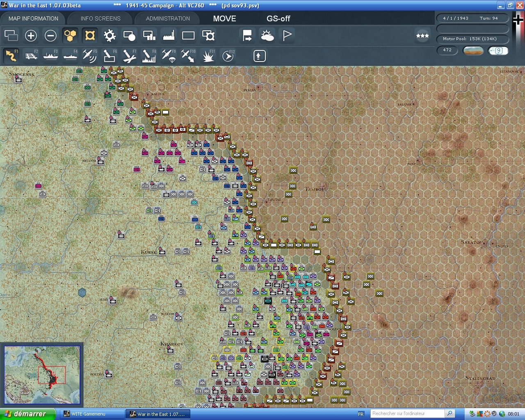Toggle the hex grid display
Screen dimensions: 525x420
tap(70, 36)
